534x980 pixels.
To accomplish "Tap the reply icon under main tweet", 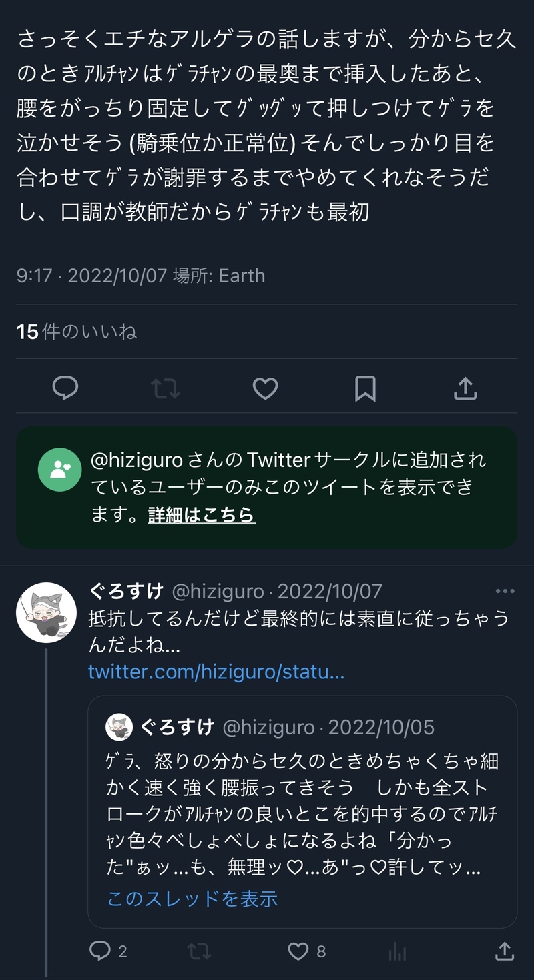I will click(65, 388).
